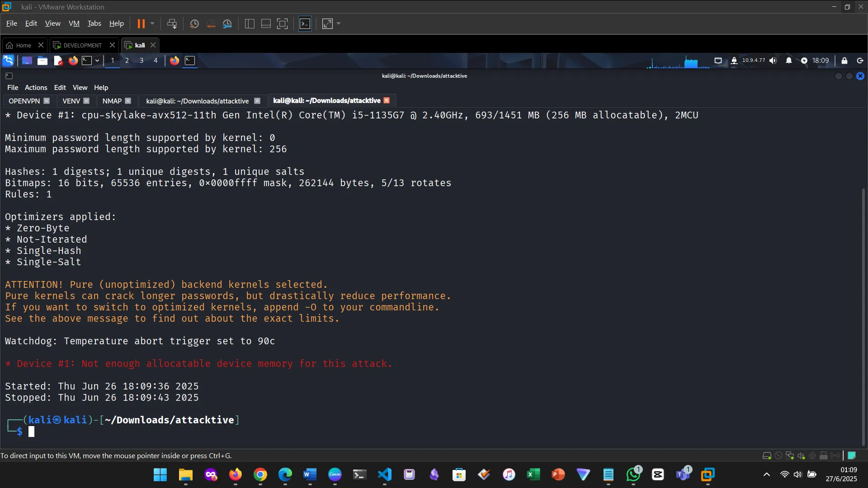Pause the virtual machine
This screenshot has height=488, width=868.
click(142, 23)
